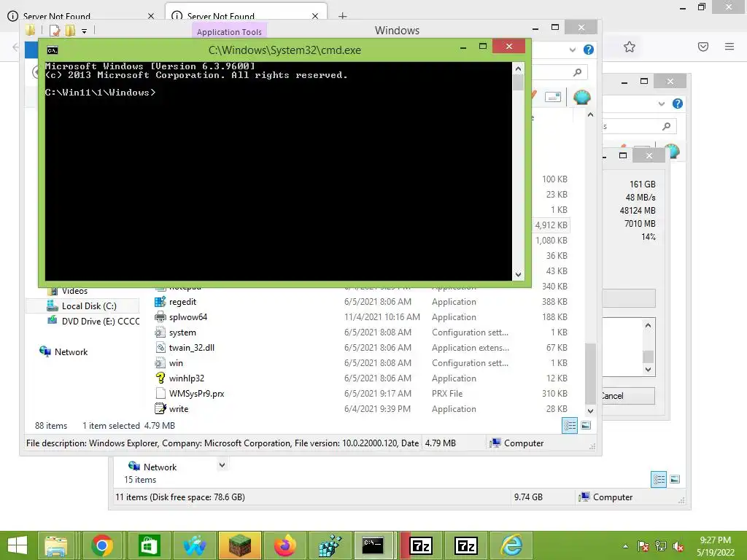Switch to Details view in Windows Explorer
Viewport: 747px width, 560px height.
pyautogui.click(x=570, y=425)
